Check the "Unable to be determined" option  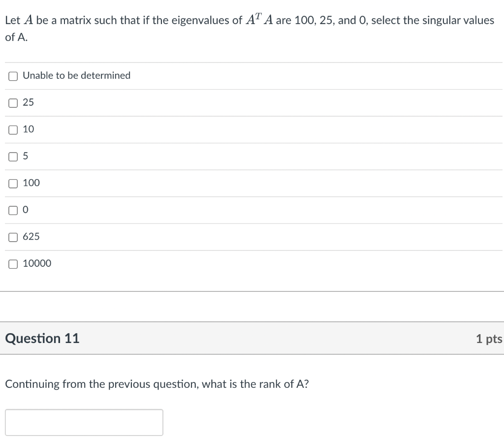12,76
